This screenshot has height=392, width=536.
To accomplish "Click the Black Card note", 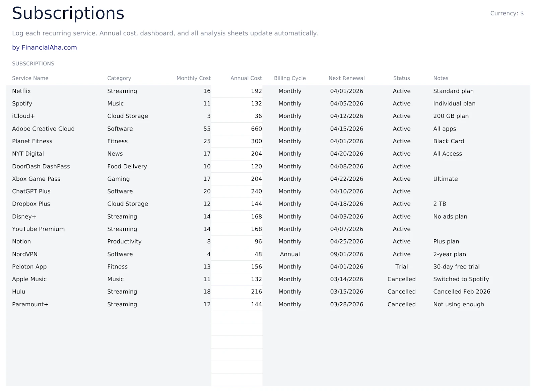I will tap(449, 141).
